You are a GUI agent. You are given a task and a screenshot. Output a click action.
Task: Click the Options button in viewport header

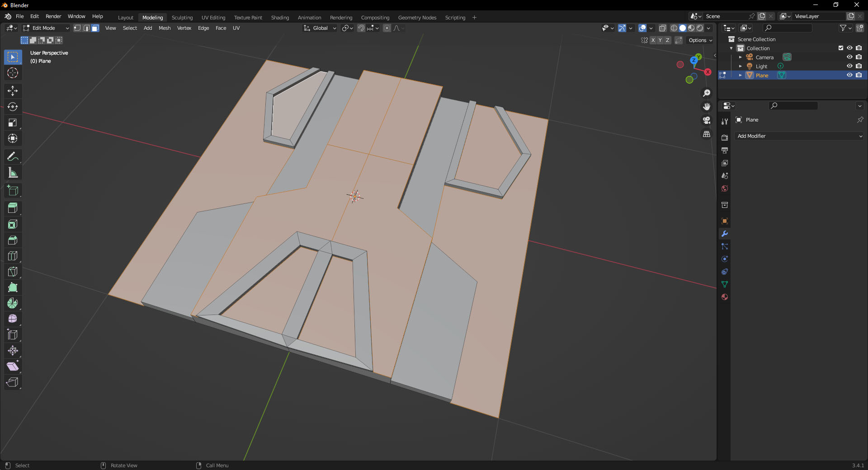700,40
